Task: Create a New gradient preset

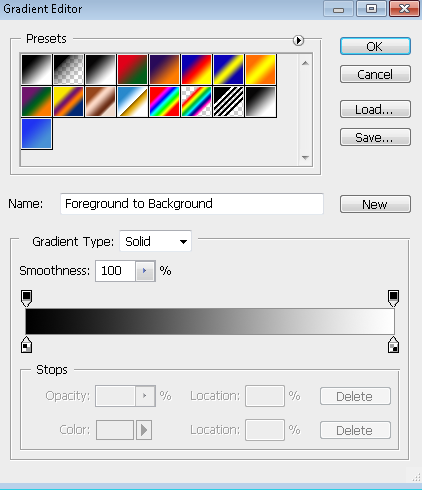Action: [375, 204]
